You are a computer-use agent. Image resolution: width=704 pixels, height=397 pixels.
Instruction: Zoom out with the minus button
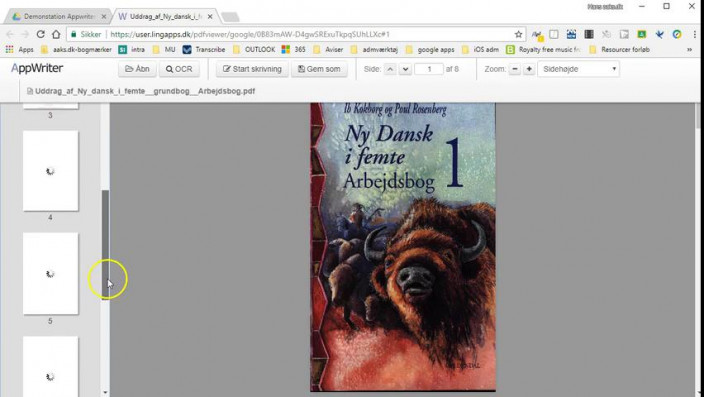[515, 69]
